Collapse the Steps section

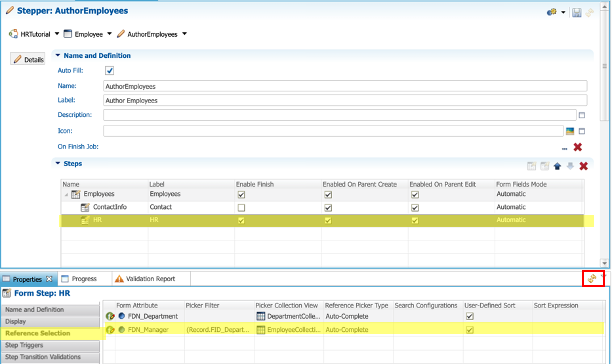(58, 163)
